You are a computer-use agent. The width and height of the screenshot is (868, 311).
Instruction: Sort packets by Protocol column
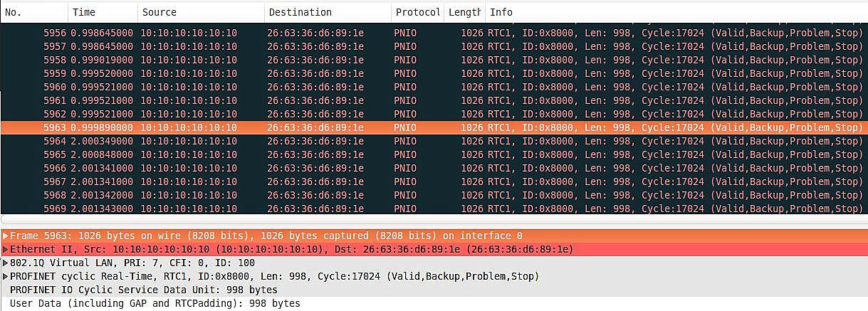(x=417, y=12)
